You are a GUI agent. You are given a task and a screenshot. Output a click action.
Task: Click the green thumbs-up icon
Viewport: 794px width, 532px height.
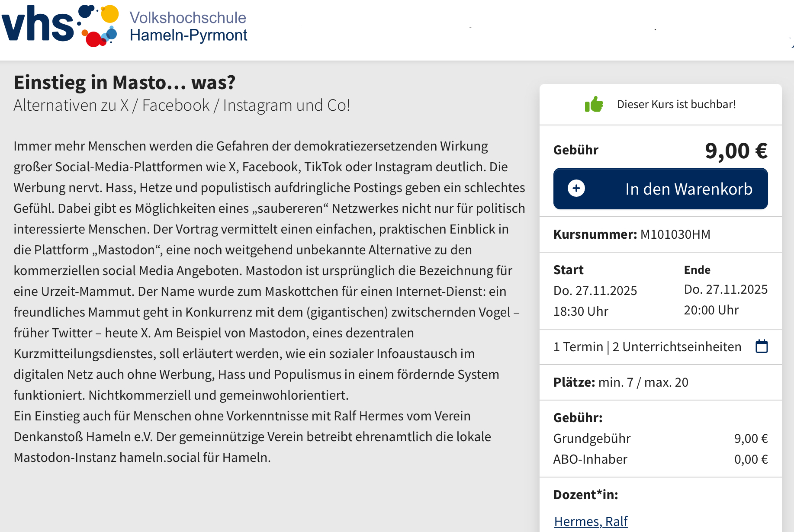coord(594,104)
